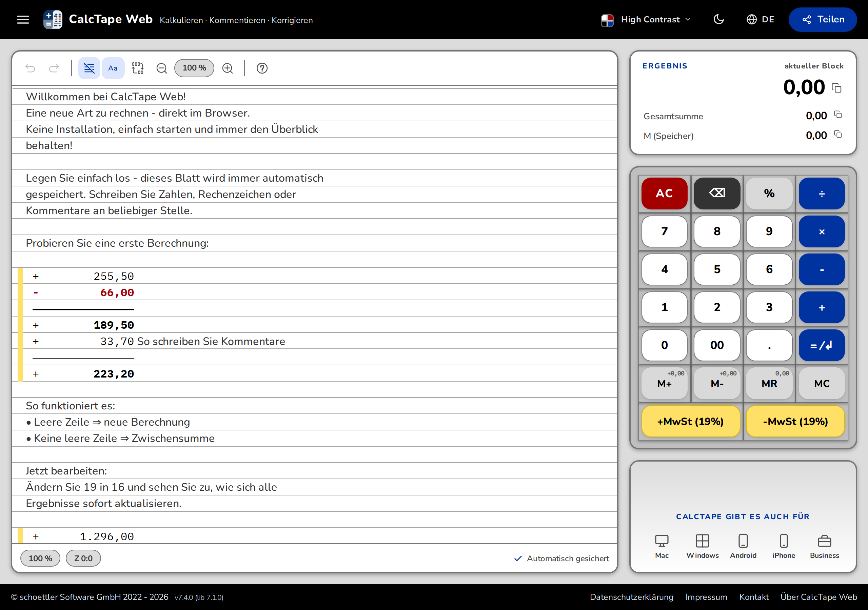Toggle dark mode moon icon
This screenshot has width=868, height=610.
coord(719,20)
